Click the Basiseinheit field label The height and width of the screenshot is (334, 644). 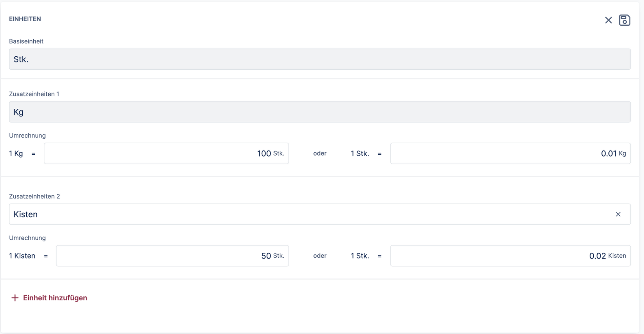[26, 41]
